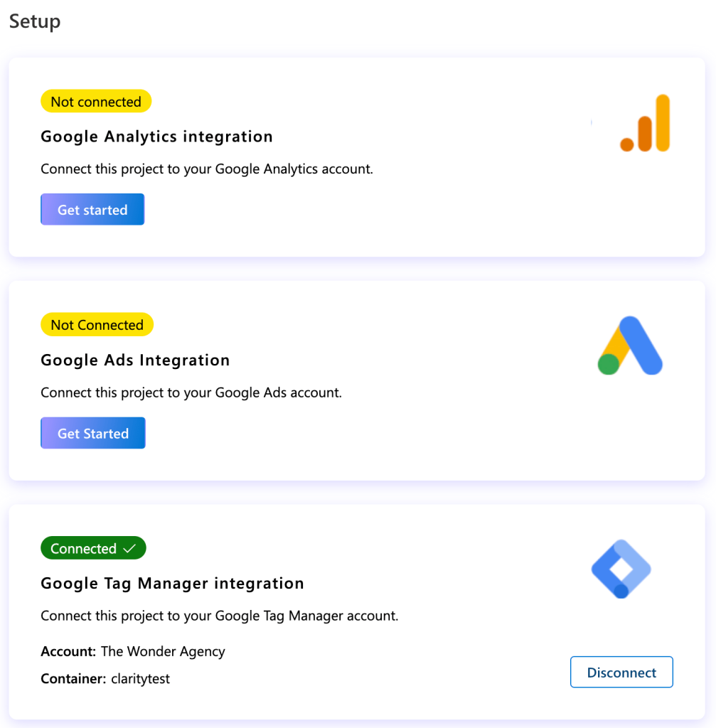716x728 pixels.
Task: Select the green Connected status badge
Action: [92, 547]
